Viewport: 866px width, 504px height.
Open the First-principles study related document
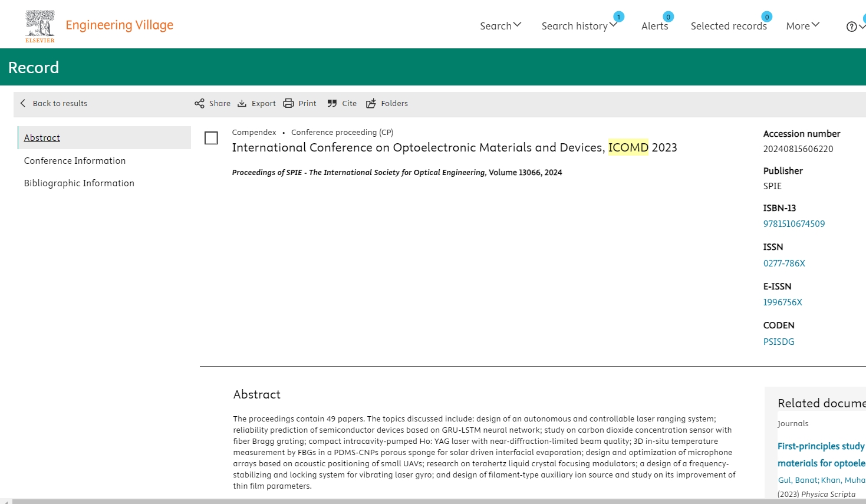[821, 454]
